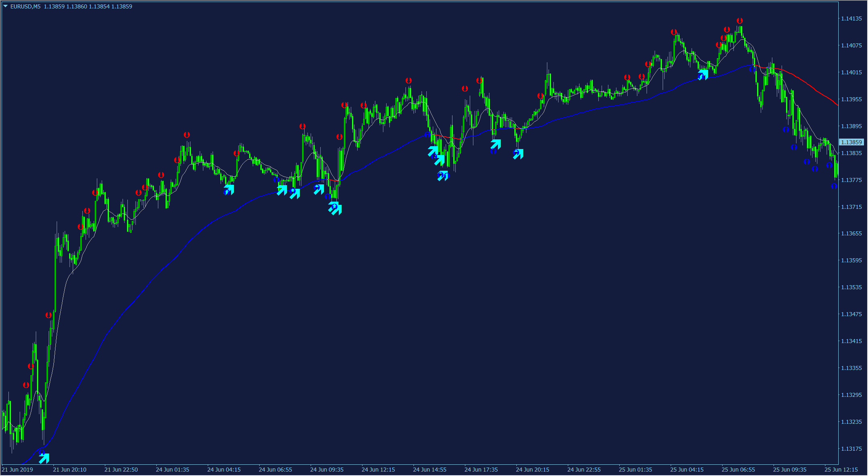Click time axis label 24 Jun 06:55
Screen dimensions: 868x476
coord(275,470)
